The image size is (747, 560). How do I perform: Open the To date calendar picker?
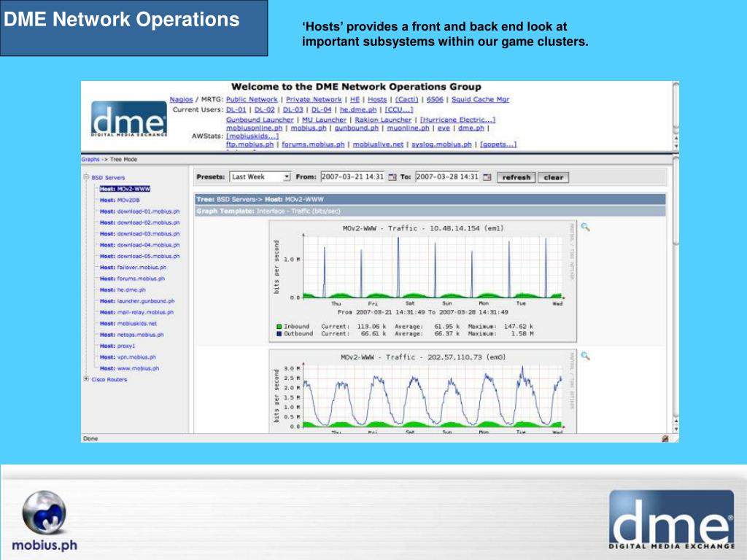pos(487,177)
